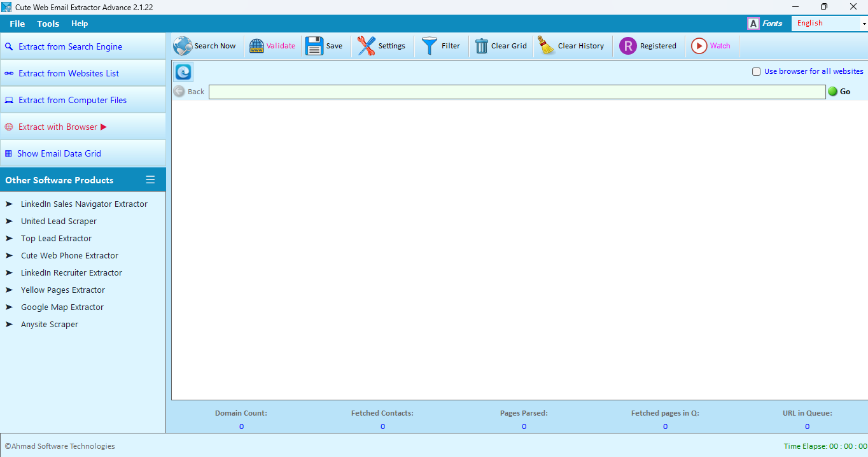868x457 pixels.
Task: Click the grid icon beside Show Email Data Grid
Action: click(8, 153)
